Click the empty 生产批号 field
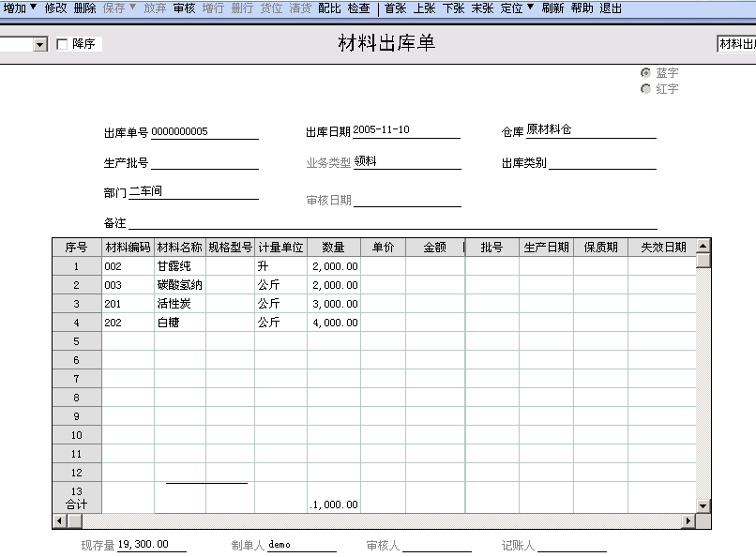756x557 pixels. point(204,162)
